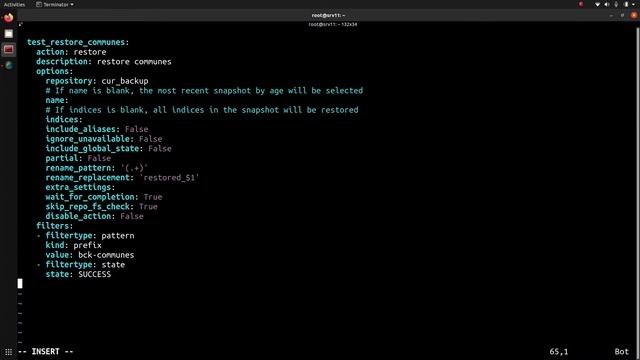Click the 'Bot' scroll indicator in status line
Image resolution: width=640 pixels, height=360 pixels.
[621, 351]
